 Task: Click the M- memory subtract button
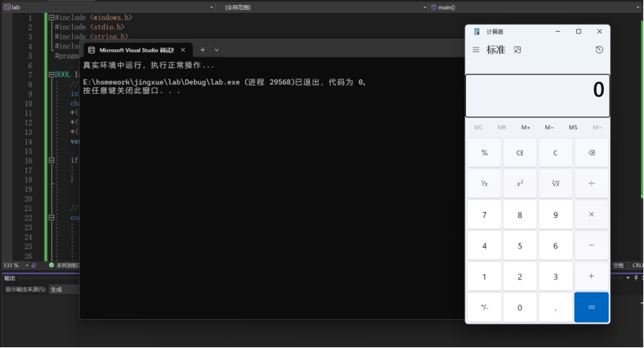(549, 128)
